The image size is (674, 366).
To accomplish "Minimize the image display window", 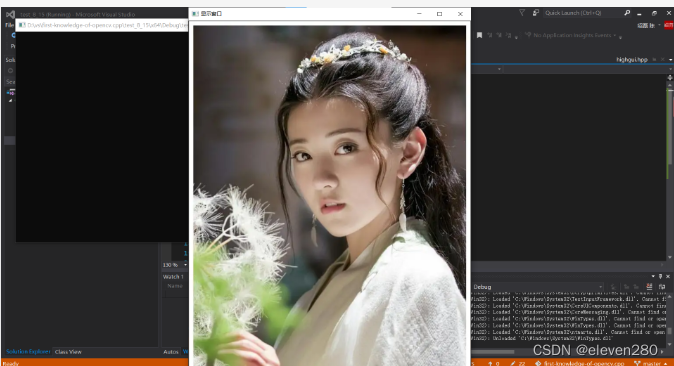I will tap(419, 14).
